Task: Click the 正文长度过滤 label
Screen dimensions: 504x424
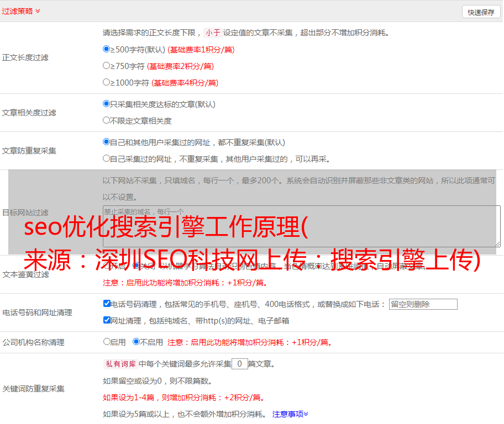Action: 25,57
